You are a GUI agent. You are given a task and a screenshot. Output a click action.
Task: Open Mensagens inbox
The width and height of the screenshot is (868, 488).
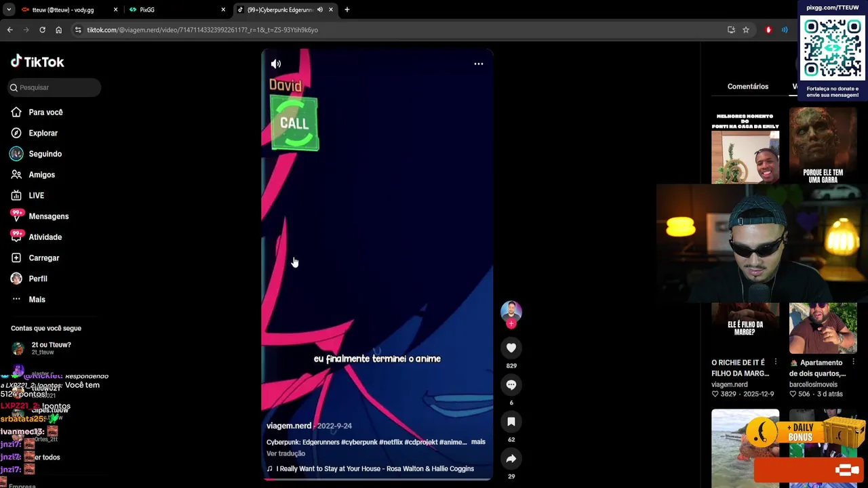(x=48, y=216)
